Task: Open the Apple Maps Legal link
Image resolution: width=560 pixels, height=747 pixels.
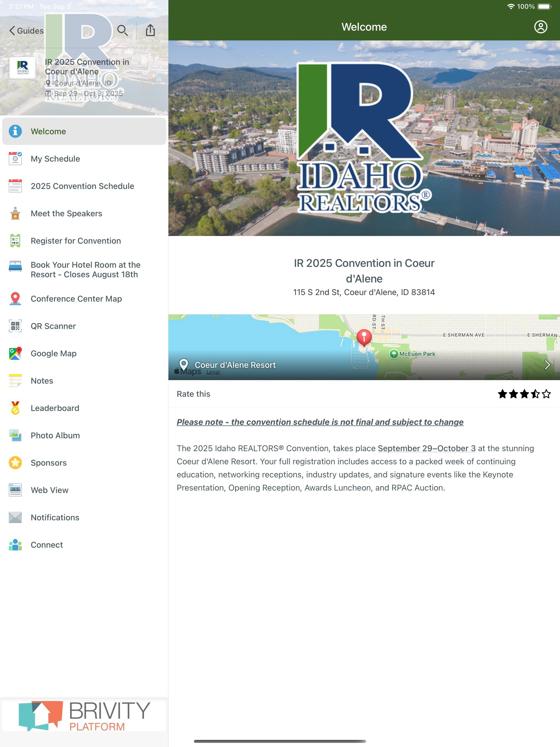Action: (x=213, y=372)
